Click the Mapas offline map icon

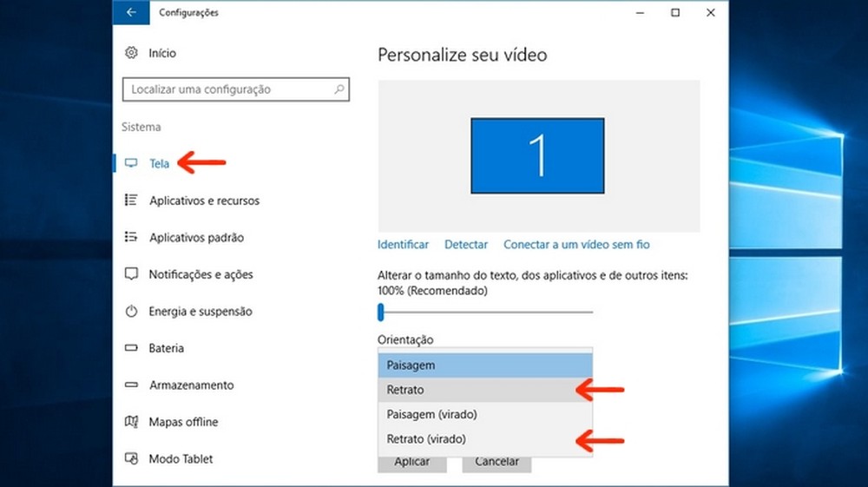(131, 422)
